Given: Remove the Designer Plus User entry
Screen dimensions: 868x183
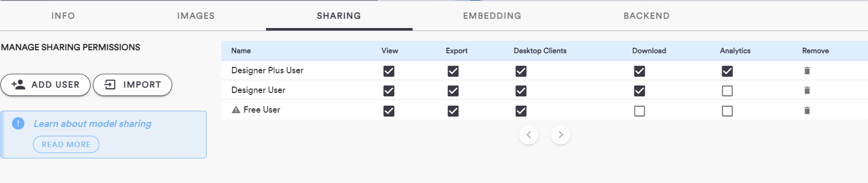Looking at the screenshot, I should tap(807, 71).
